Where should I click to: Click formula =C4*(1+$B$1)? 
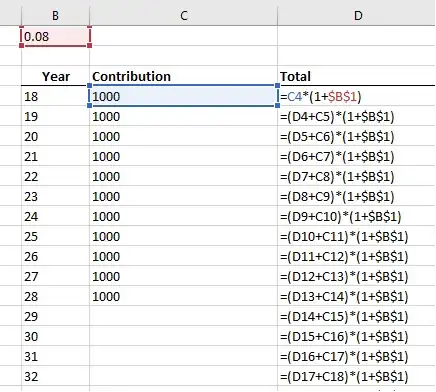click(x=357, y=96)
